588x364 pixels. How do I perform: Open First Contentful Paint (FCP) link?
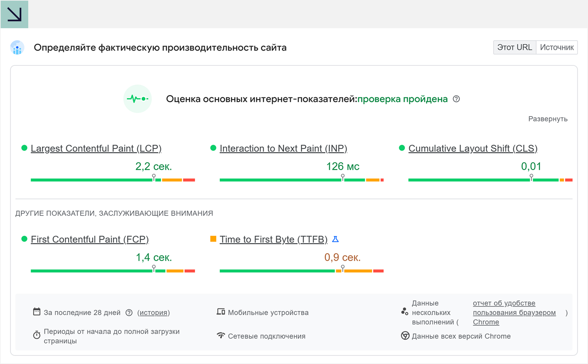[x=90, y=239]
